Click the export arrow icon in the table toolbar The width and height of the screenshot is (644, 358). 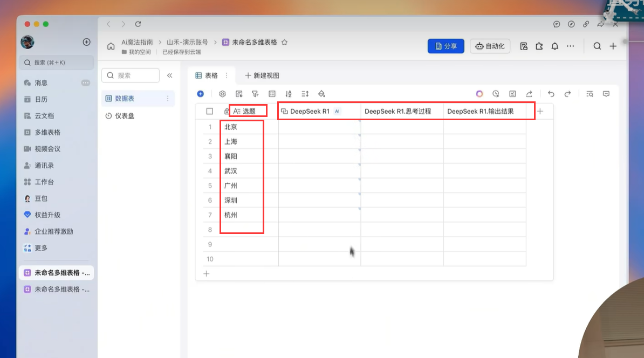(x=529, y=94)
